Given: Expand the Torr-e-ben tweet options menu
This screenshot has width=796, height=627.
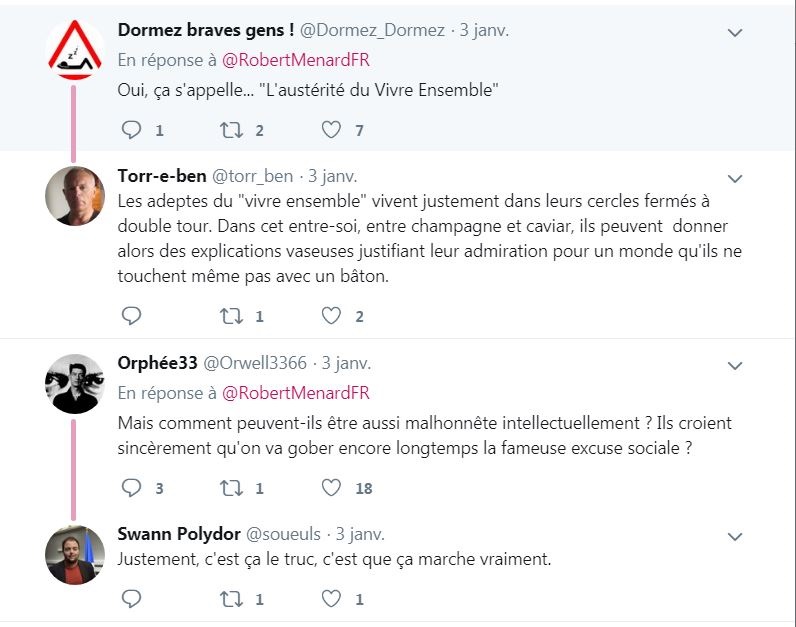Looking at the screenshot, I should pyautogui.click(x=735, y=179).
